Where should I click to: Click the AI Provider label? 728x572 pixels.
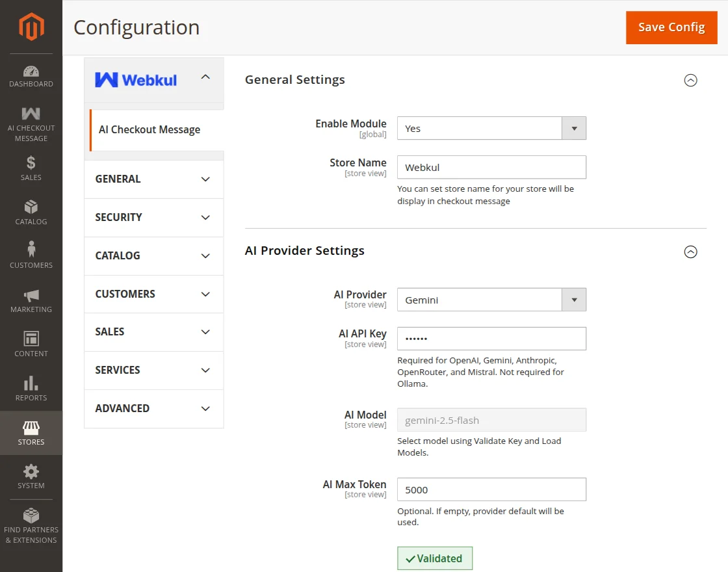[360, 295]
